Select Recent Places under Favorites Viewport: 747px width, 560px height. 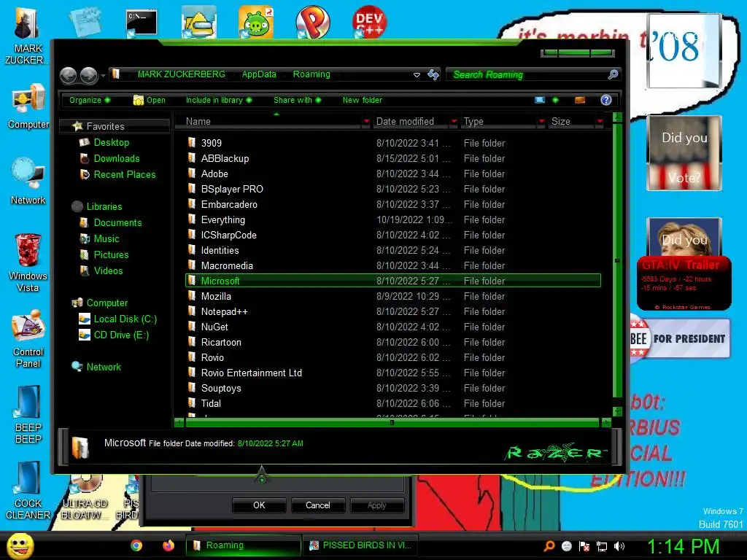coord(124,175)
